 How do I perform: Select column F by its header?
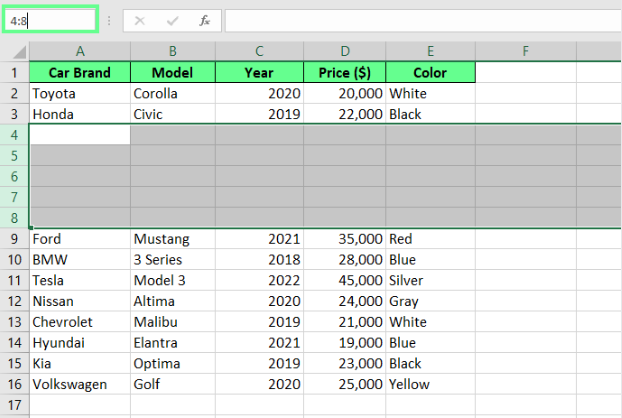point(525,50)
